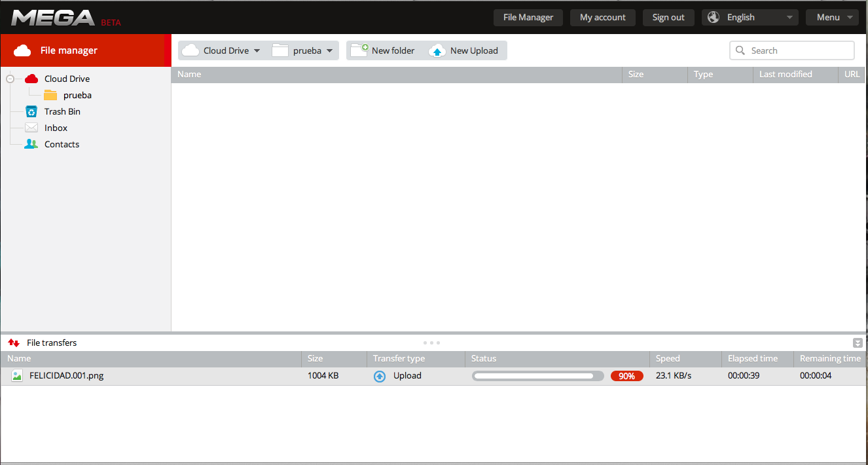
Task: Click the Contacts people icon
Action: click(31, 144)
